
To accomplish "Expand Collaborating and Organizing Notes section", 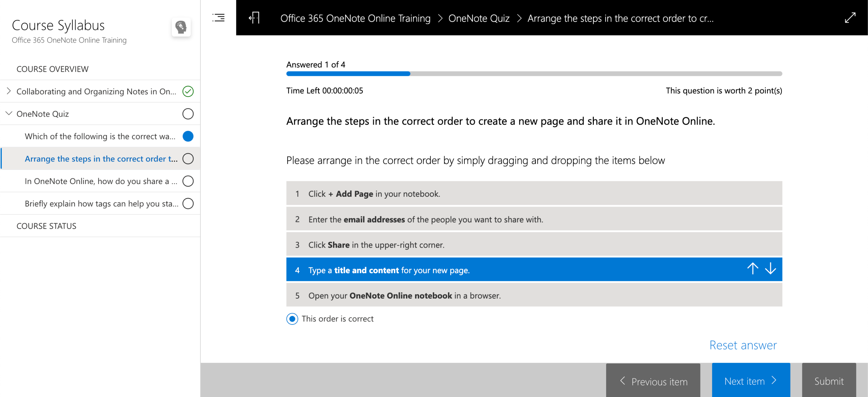I will 9,91.
